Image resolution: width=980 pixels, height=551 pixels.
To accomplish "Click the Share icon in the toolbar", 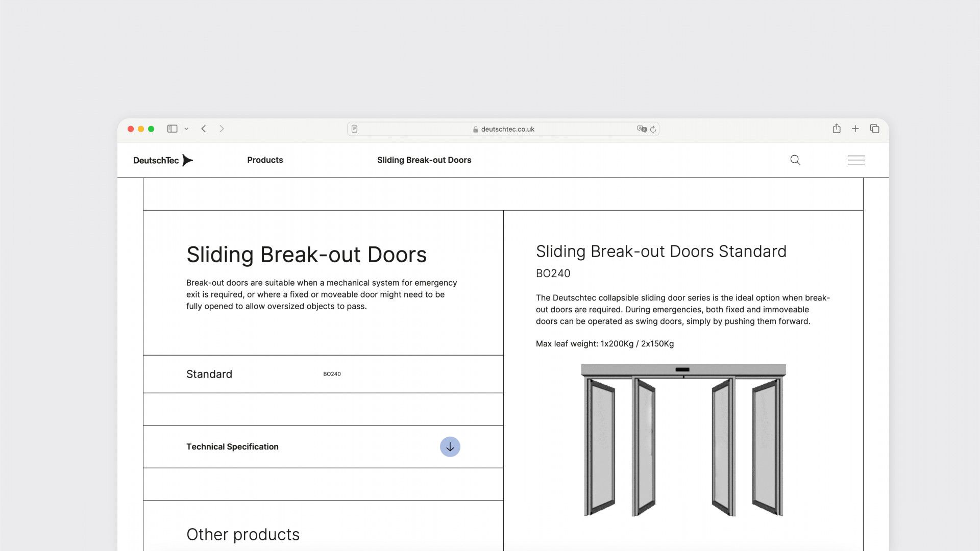I will [x=836, y=129].
